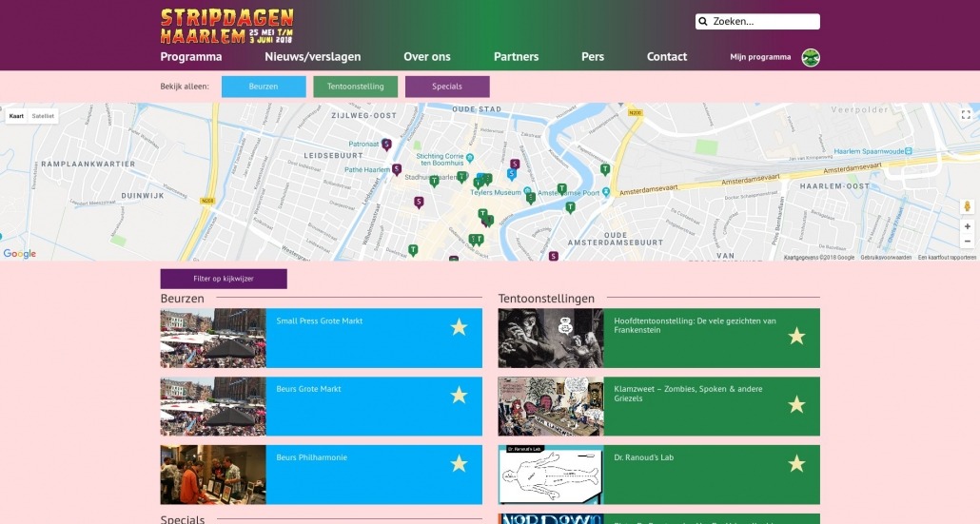Click green T marker right of Teylers Museum
980x524 pixels.
(530, 198)
